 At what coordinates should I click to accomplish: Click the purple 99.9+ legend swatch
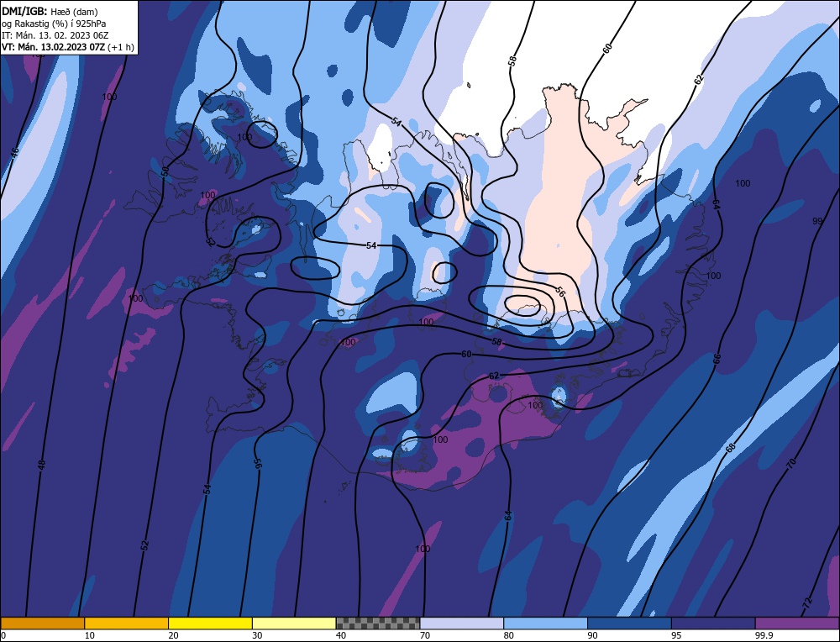797,623
